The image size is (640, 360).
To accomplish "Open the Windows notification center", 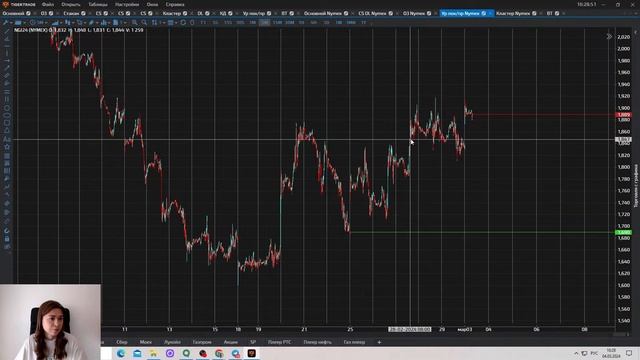I will pos(629,353).
